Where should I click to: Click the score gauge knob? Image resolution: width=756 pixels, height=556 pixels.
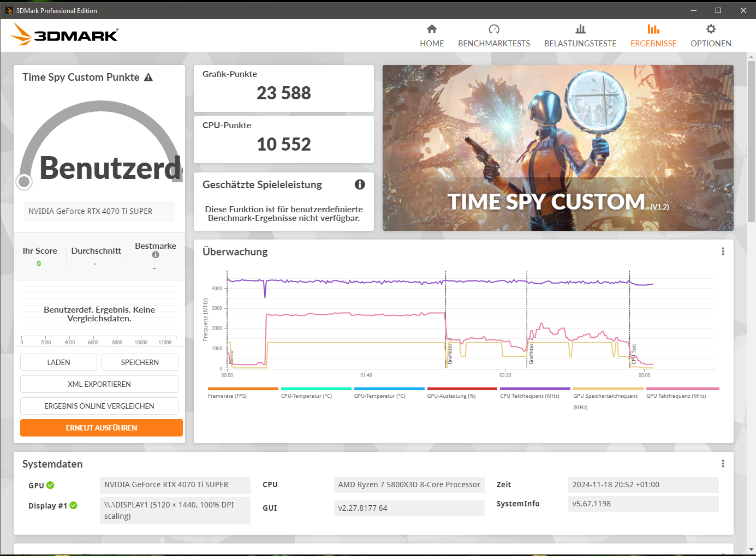click(x=24, y=182)
